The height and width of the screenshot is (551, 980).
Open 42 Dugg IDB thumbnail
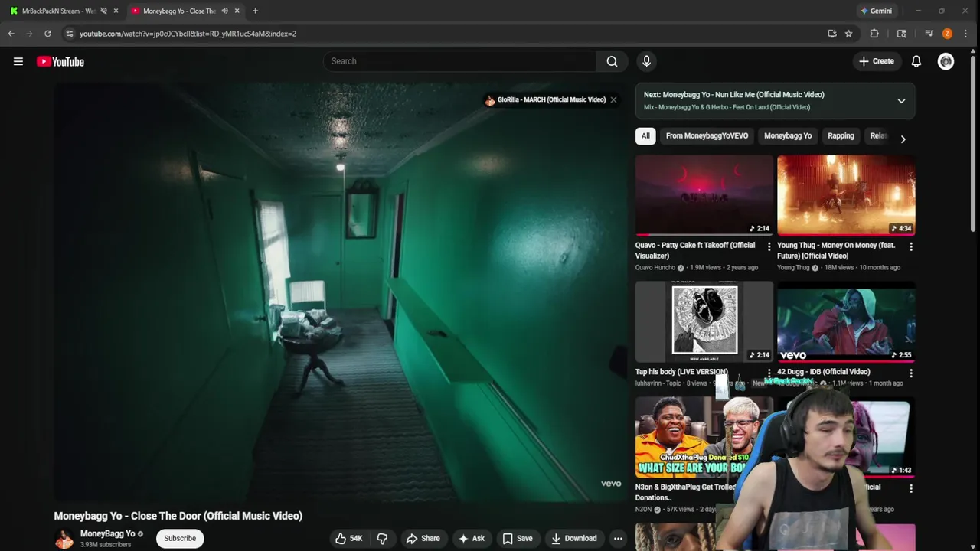coord(846,321)
